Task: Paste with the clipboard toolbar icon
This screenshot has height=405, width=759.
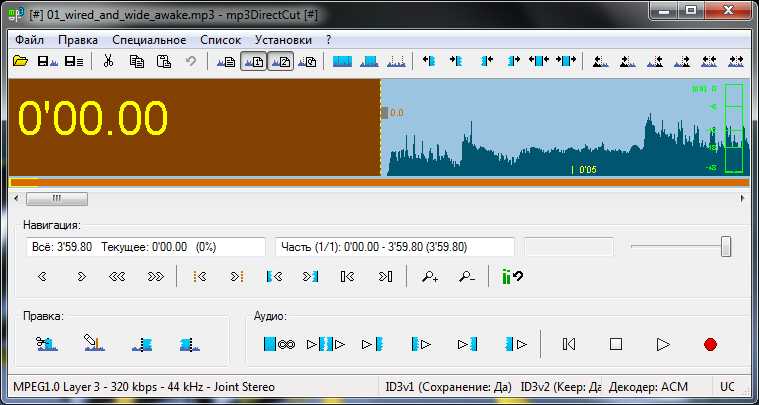Action: [165, 61]
